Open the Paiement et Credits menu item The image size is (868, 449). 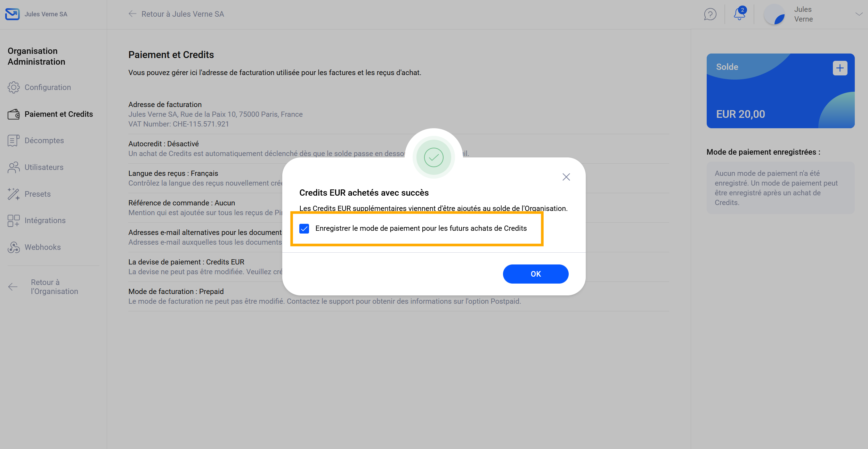(x=58, y=114)
